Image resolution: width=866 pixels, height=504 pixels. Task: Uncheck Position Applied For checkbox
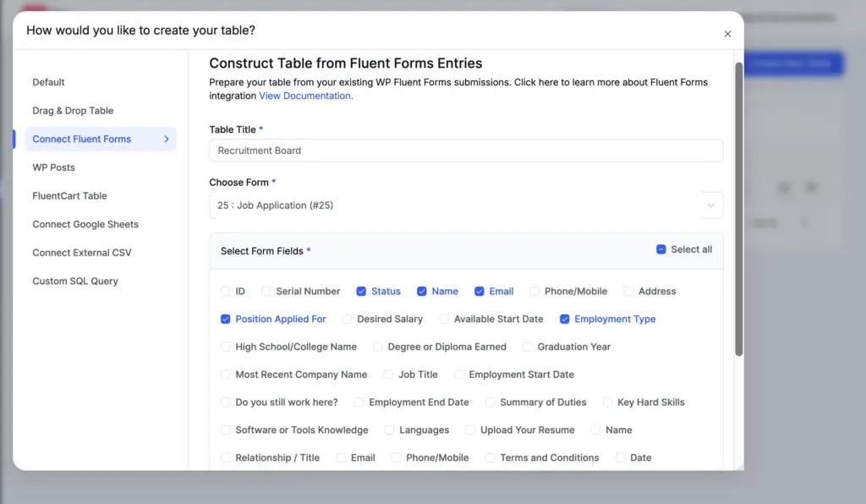pyautogui.click(x=225, y=319)
